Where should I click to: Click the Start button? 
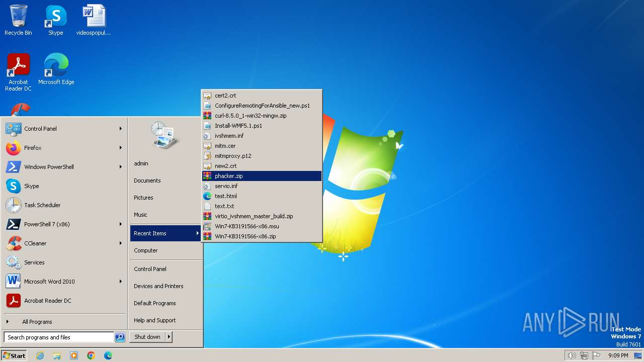[x=14, y=355]
